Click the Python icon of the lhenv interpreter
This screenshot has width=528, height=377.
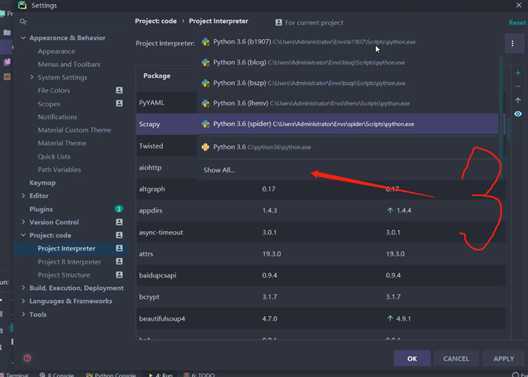click(205, 103)
